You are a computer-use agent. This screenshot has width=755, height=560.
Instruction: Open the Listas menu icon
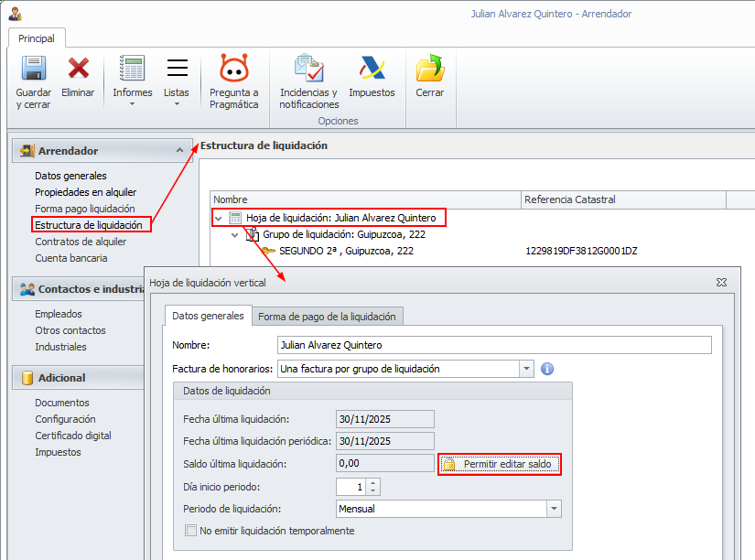(x=177, y=68)
